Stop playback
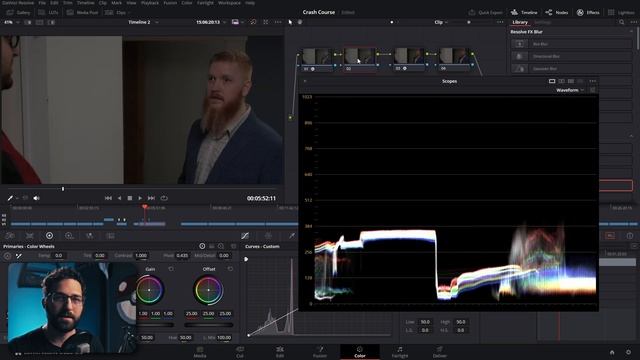The image size is (640, 360). (130, 198)
